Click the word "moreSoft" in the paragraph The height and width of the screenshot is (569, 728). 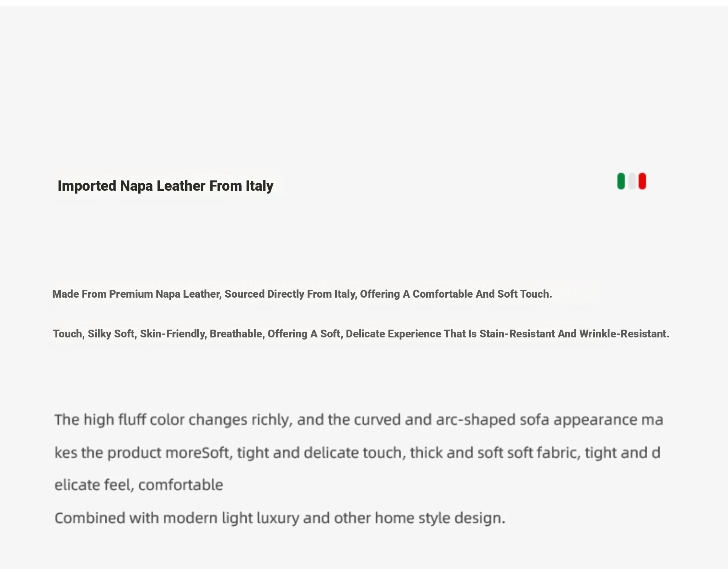tap(197, 453)
